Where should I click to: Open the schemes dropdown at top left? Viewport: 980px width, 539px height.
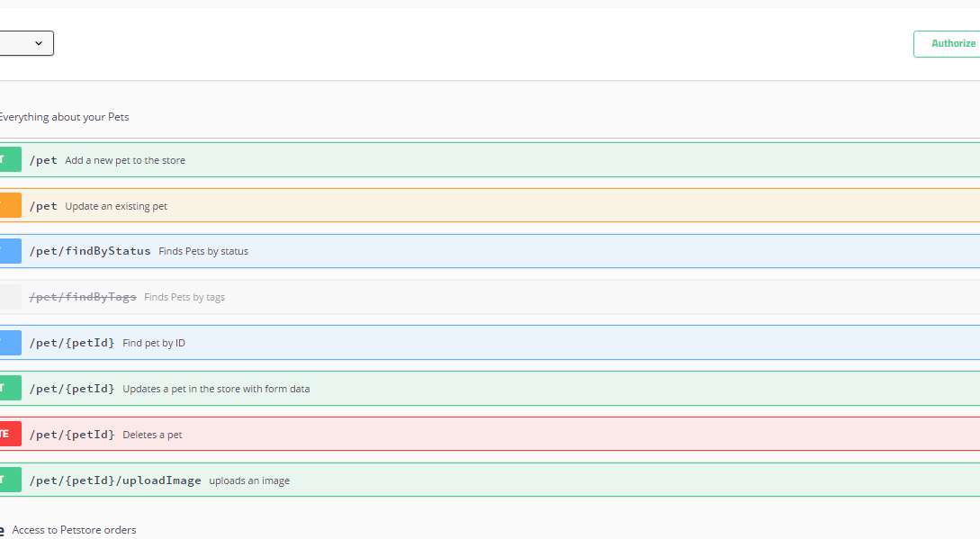pos(27,43)
